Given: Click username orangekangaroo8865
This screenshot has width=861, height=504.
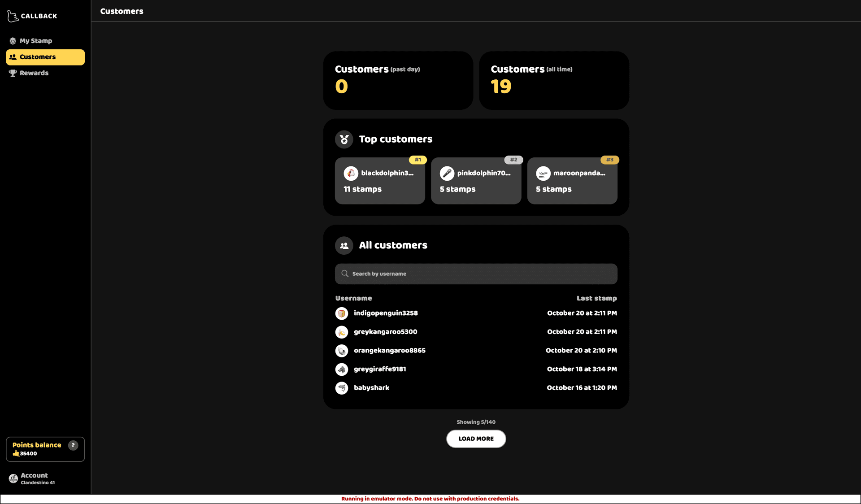Looking at the screenshot, I should point(390,350).
